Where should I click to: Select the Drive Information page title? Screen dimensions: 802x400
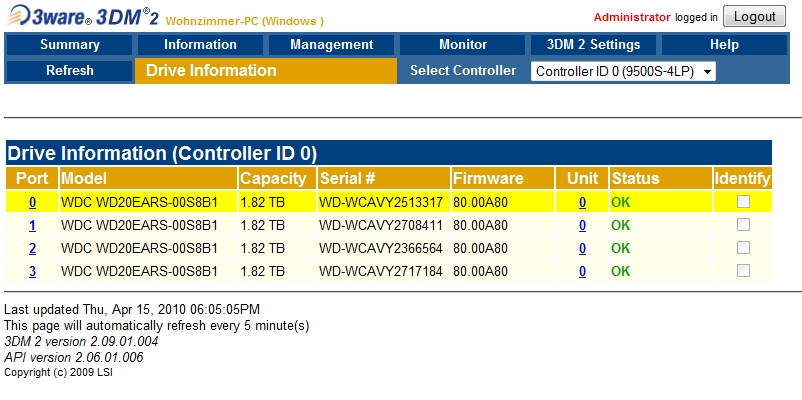(x=211, y=70)
